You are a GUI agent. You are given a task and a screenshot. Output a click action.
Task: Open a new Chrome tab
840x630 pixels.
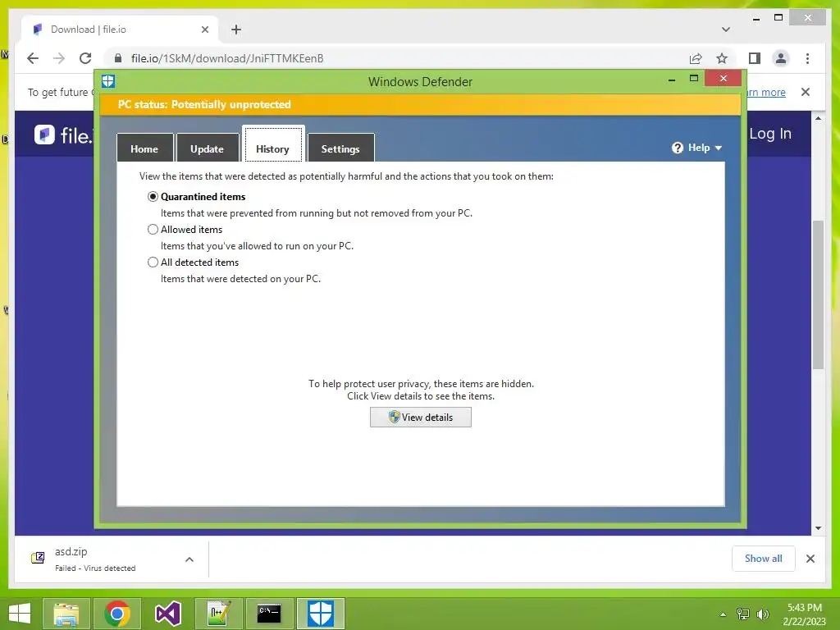[236, 30]
